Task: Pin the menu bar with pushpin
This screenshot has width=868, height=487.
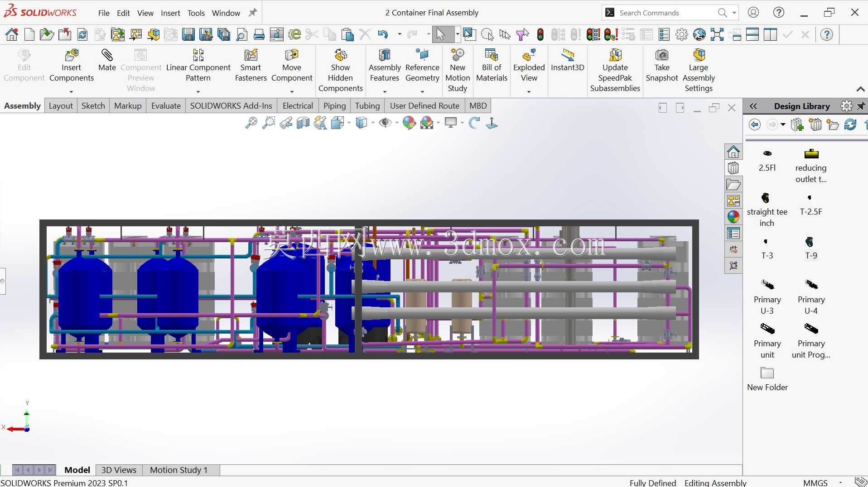Action: (253, 13)
